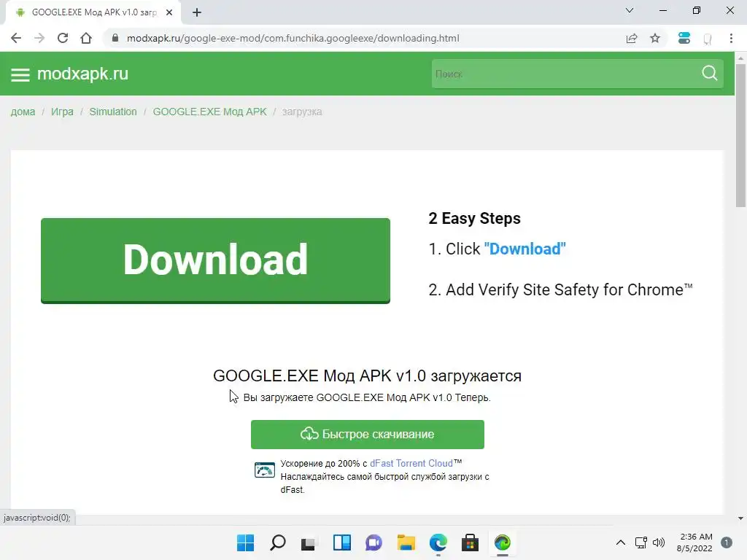The width and height of the screenshot is (747, 560).
Task: Share this page via share icon
Action: point(632,38)
